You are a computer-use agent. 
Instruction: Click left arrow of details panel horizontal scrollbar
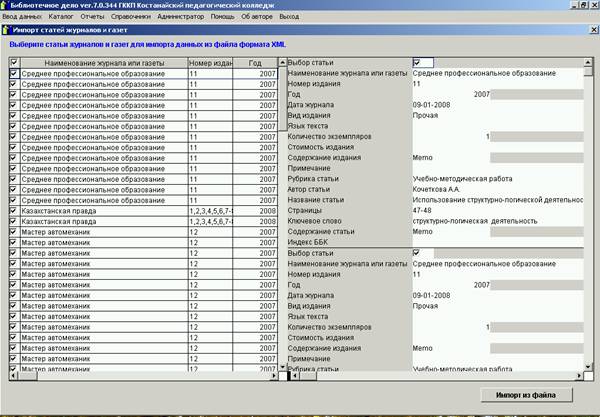tap(294, 376)
